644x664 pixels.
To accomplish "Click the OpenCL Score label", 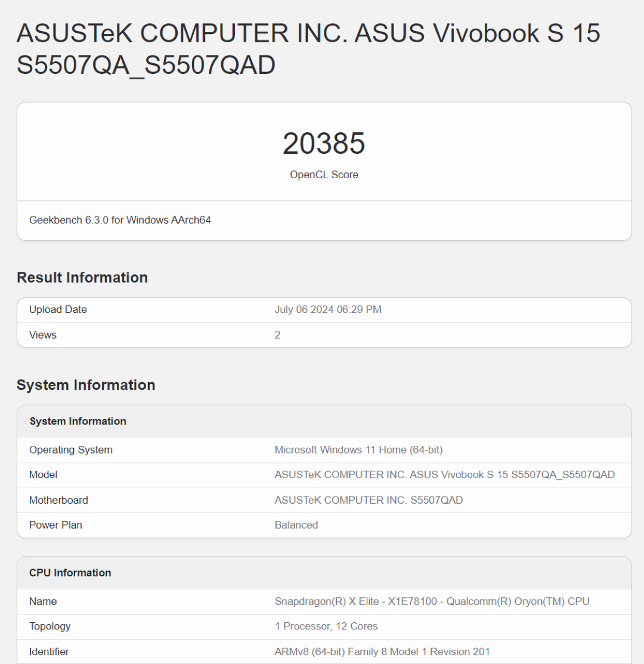I will [324, 175].
